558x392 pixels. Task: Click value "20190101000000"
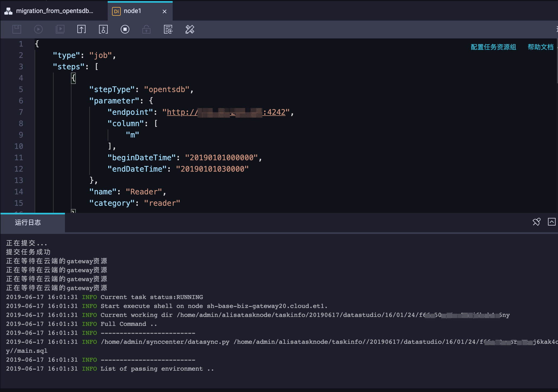click(221, 158)
